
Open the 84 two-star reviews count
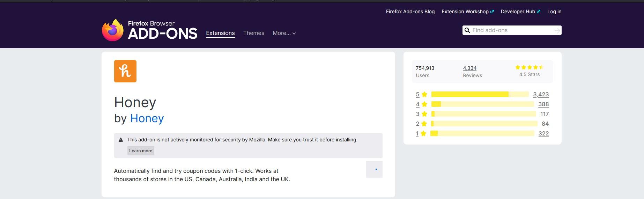coord(545,124)
